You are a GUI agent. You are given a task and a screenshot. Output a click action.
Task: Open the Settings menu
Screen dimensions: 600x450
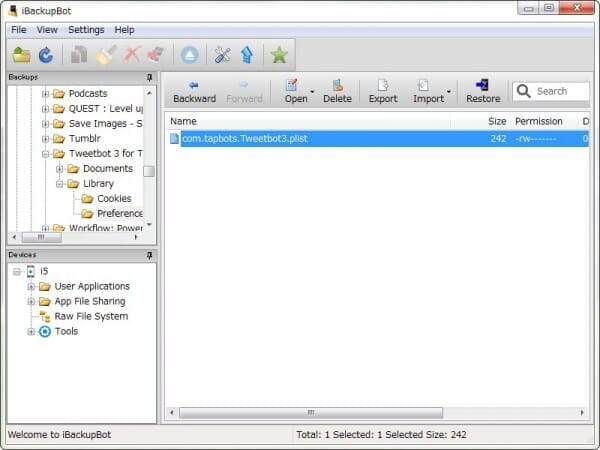[86, 30]
